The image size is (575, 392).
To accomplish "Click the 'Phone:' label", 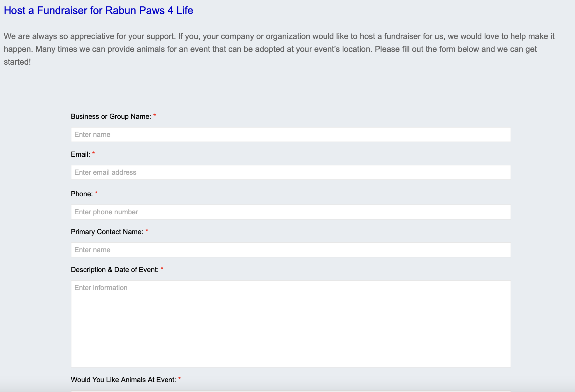I will pos(82,194).
